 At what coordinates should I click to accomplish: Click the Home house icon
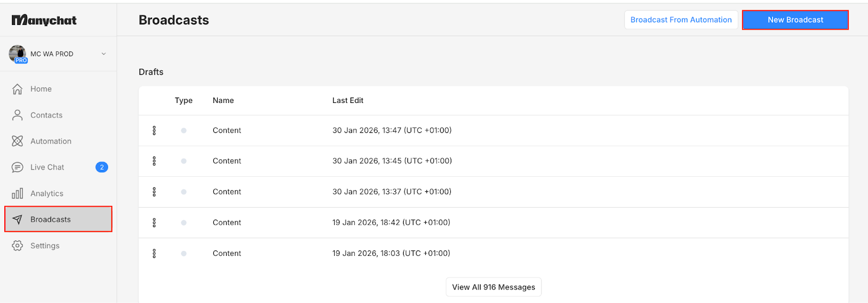17,89
